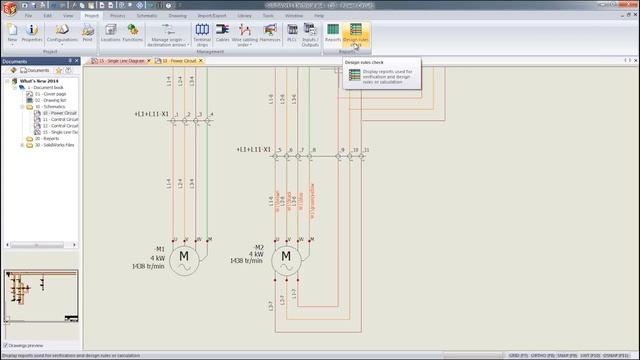
Task: Switch to the Library ribbon tab
Action: pyautogui.click(x=244, y=16)
